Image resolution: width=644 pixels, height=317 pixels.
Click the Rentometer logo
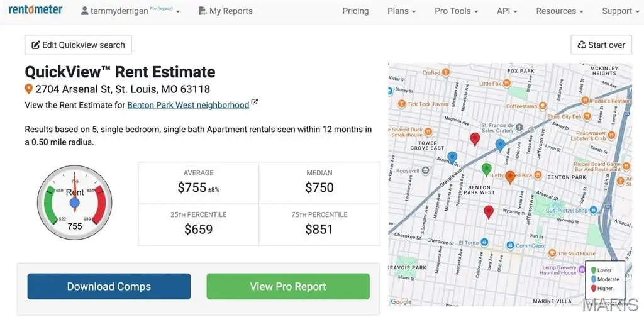(35, 11)
